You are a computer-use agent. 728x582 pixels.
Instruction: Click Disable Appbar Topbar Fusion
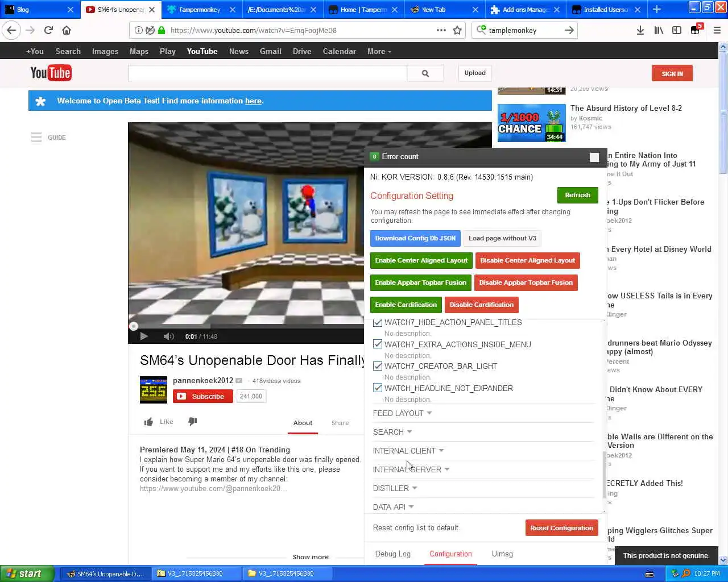click(526, 282)
